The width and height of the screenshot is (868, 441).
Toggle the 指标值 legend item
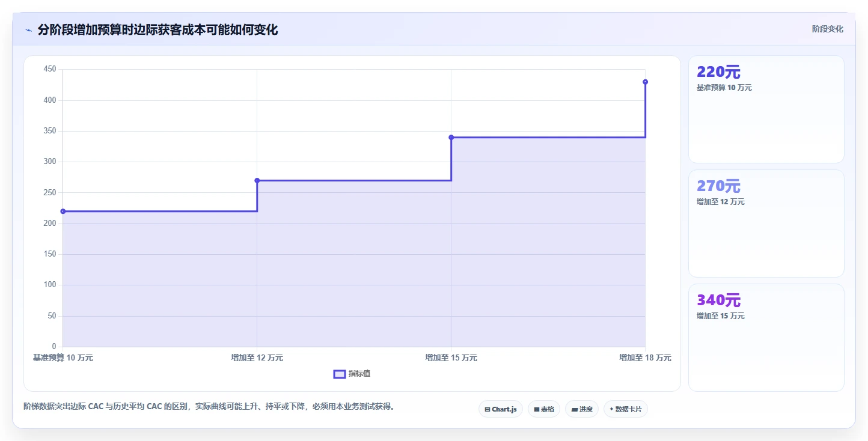pyautogui.click(x=352, y=374)
